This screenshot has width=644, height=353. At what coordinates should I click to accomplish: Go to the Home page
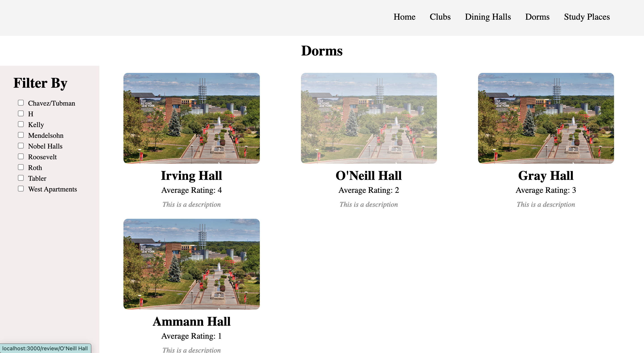click(404, 17)
